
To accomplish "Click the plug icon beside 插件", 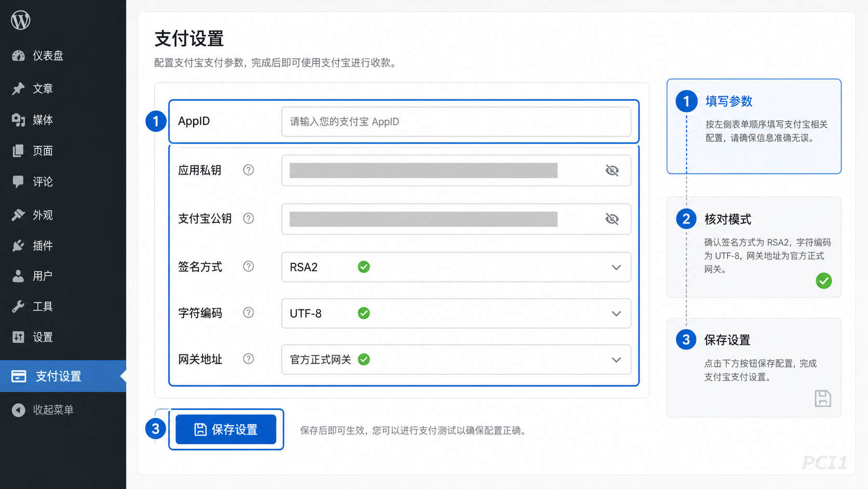I will tap(19, 245).
